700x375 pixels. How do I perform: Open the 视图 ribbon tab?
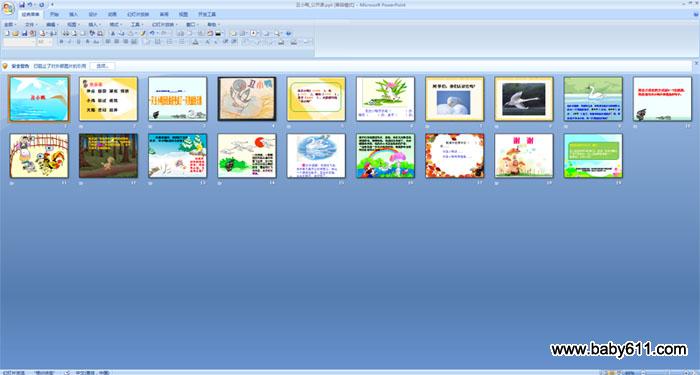coord(183,14)
